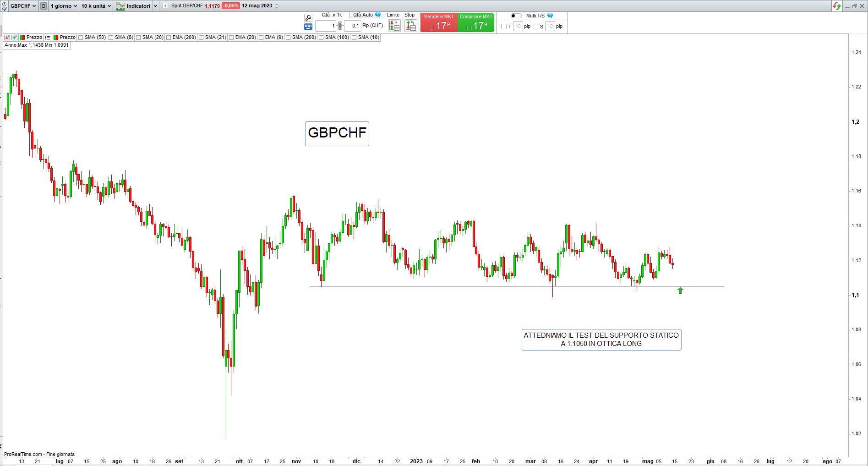Click the Multi T/S help bubble
This screenshot has height=466, width=868.
(550, 16)
